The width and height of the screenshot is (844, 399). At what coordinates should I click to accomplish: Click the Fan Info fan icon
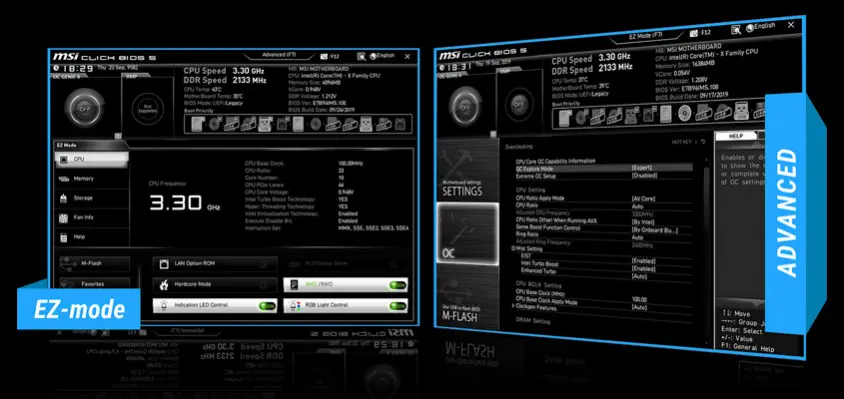click(x=64, y=218)
